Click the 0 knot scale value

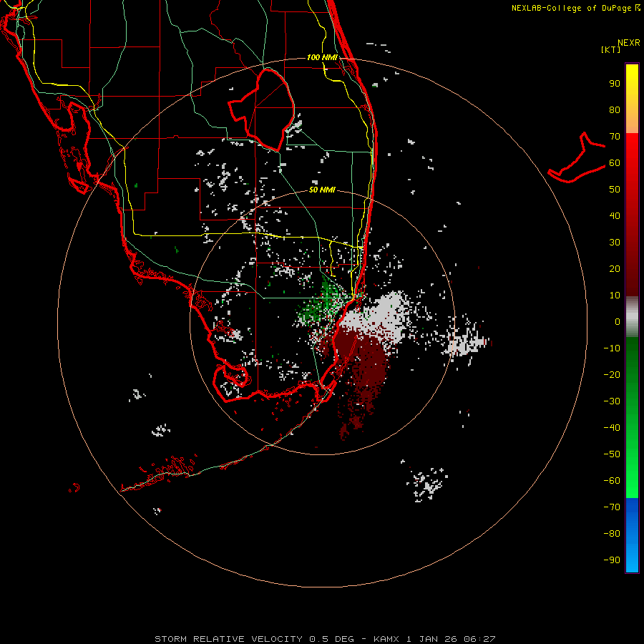(x=618, y=321)
